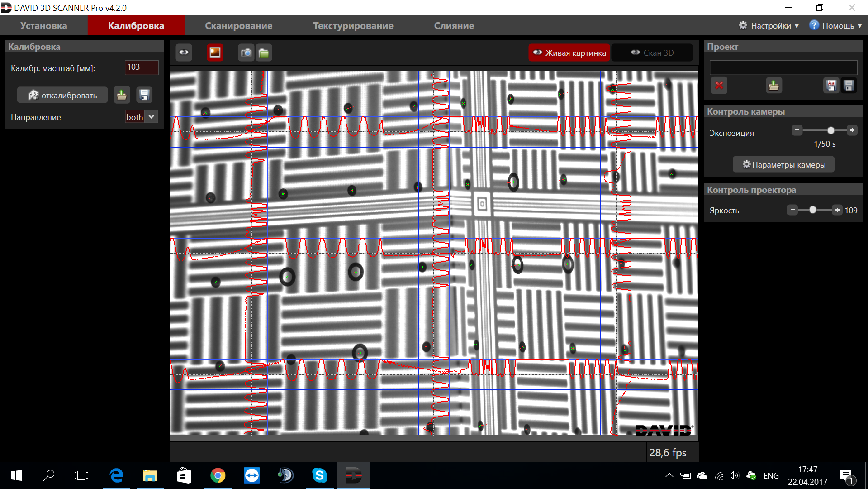
Task: Switch to Скан 3D view
Action: click(x=652, y=53)
